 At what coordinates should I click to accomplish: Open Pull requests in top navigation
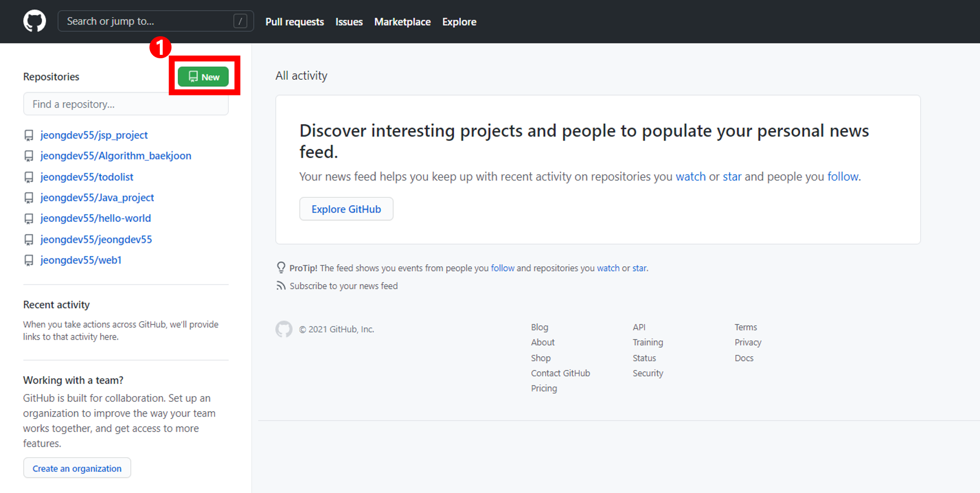coord(294,22)
